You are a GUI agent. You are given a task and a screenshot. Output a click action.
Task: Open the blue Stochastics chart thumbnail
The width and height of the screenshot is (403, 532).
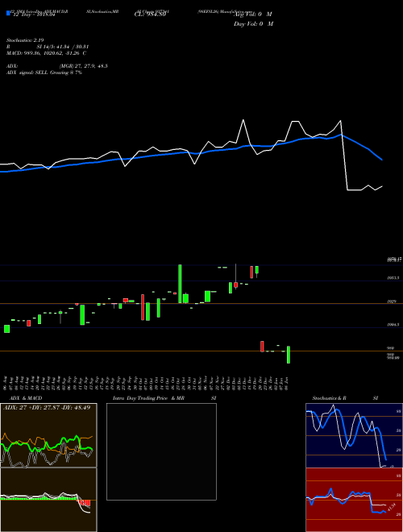click(354, 435)
